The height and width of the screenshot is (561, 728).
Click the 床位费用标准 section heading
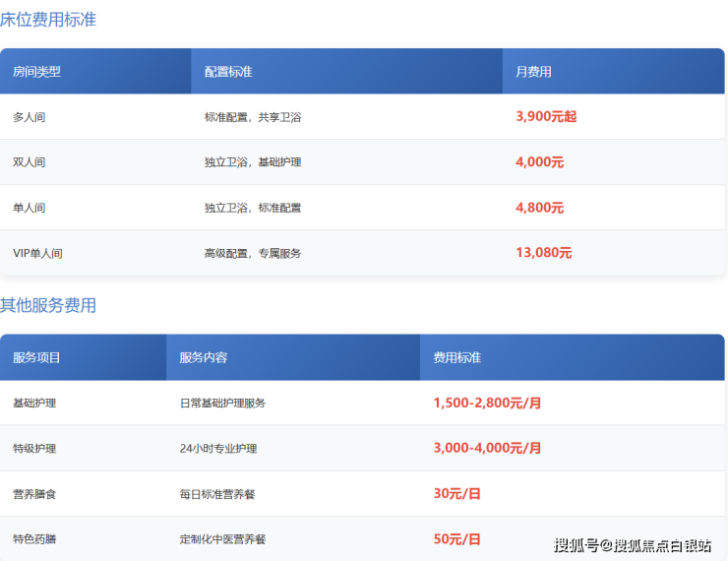(x=48, y=20)
